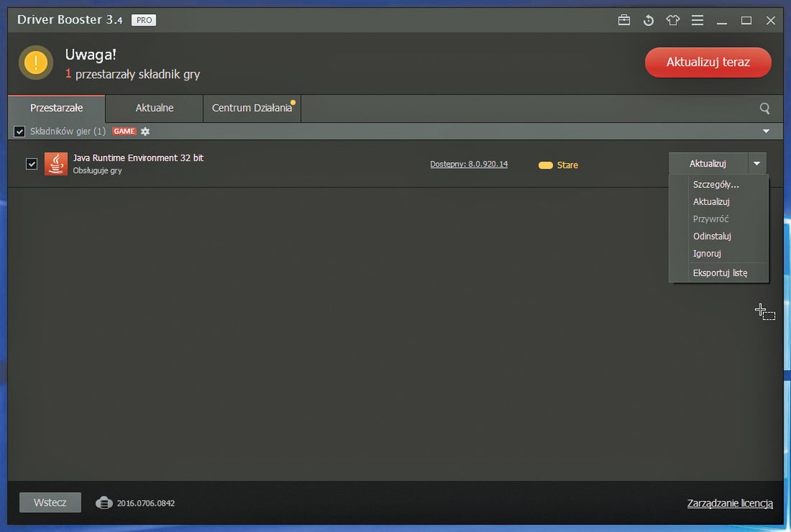Image resolution: width=791 pixels, height=532 pixels.
Task: Open settings gear beside GAME badge
Action: point(145,132)
